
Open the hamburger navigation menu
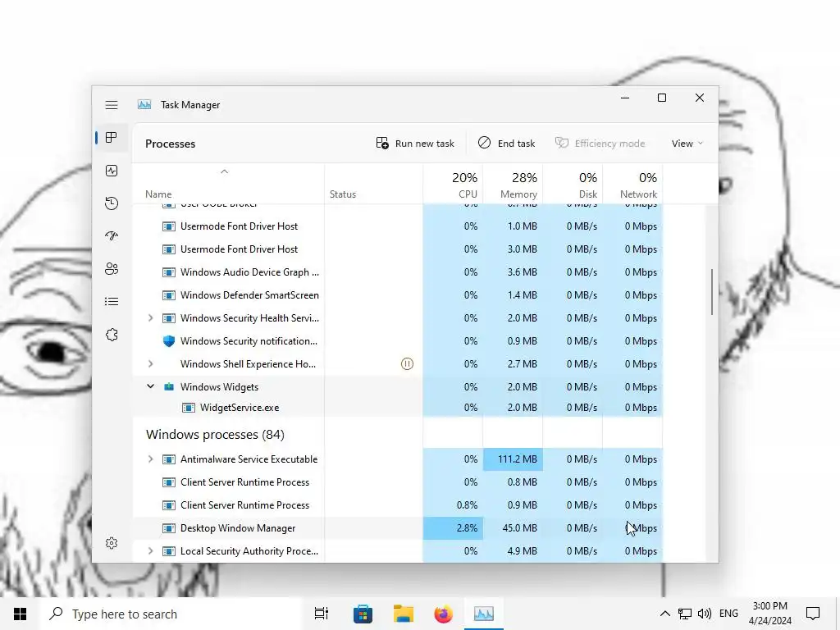coord(112,105)
